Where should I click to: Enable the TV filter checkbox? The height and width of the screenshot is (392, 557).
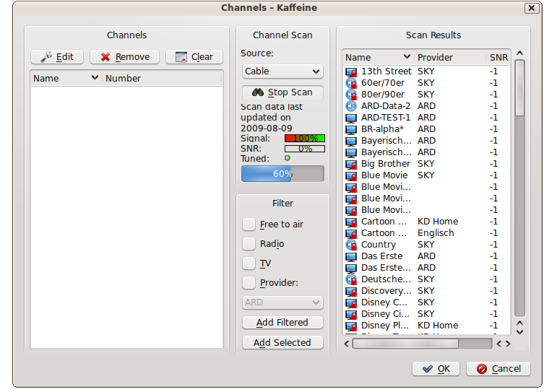point(249,263)
